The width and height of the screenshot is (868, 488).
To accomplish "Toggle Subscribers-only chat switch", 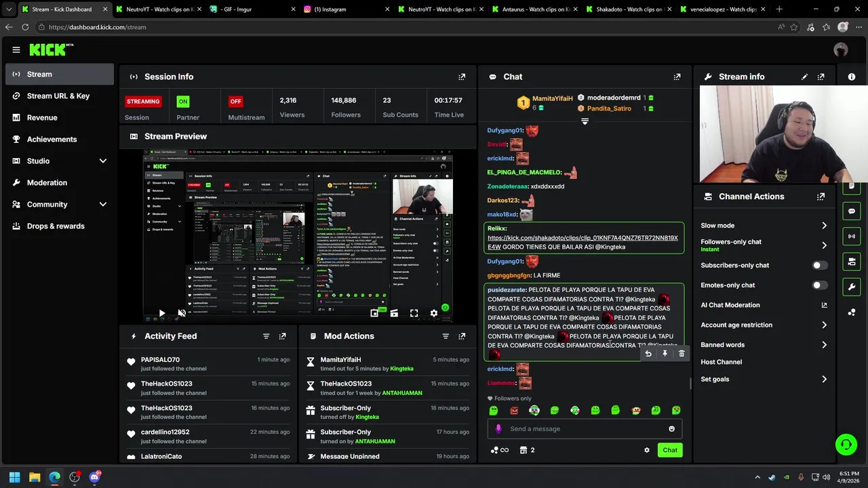I will tap(820, 266).
